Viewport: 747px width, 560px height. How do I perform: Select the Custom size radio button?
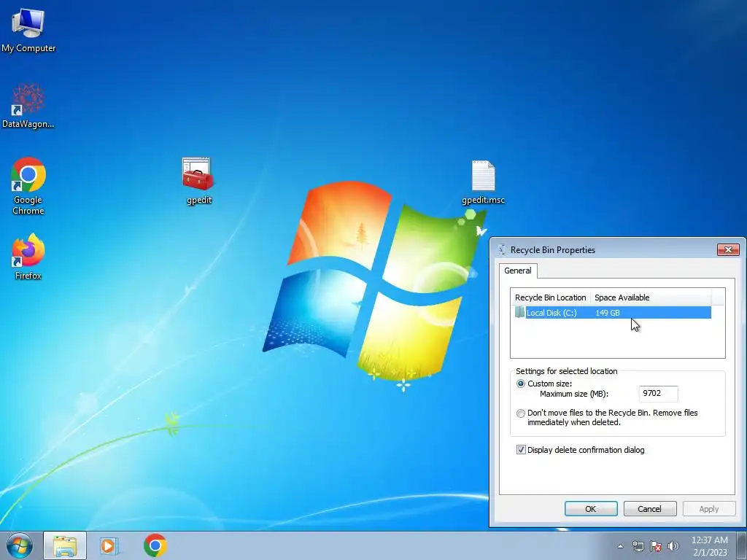click(521, 384)
